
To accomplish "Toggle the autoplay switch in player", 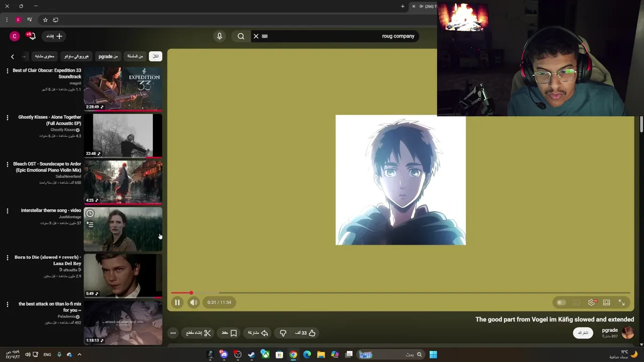I will point(561,303).
